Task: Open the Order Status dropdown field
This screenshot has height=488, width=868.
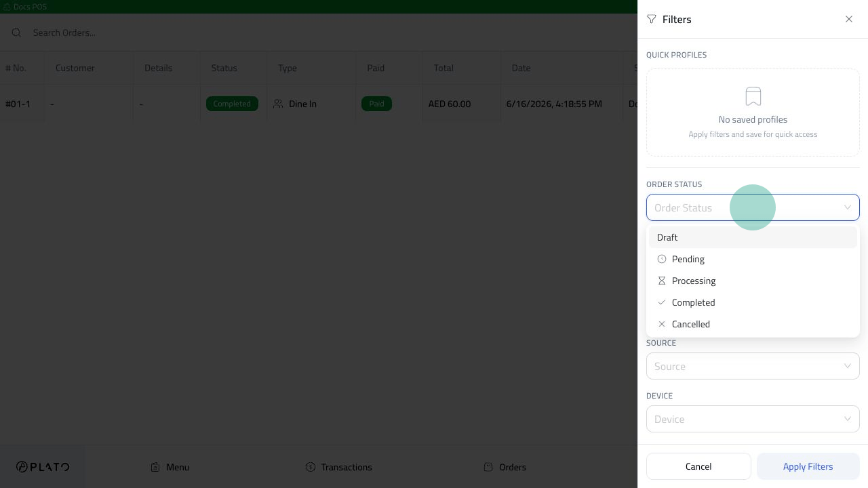Action: coord(753,207)
